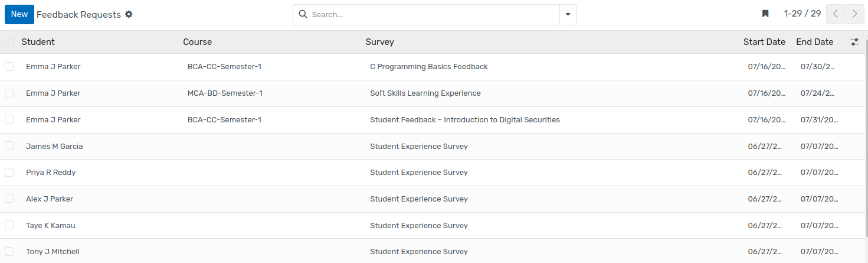Click end date in Soft Skills row
The image size is (868, 263).
point(818,93)
